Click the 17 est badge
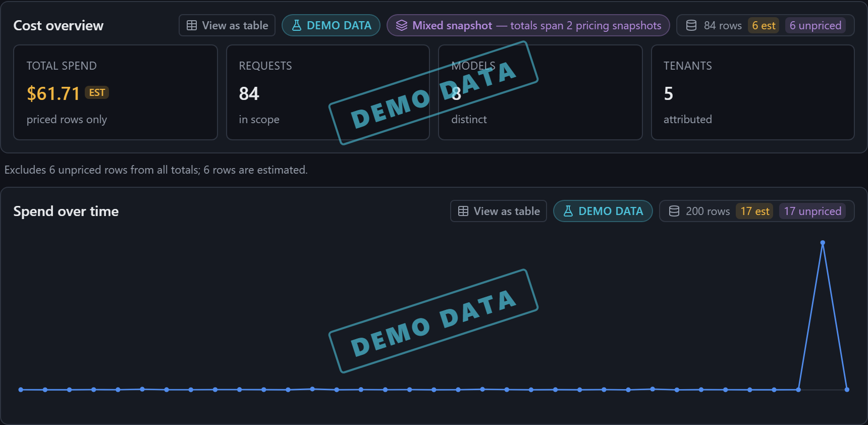This screenshot has height=425, width=868. (x=755, y=211)
